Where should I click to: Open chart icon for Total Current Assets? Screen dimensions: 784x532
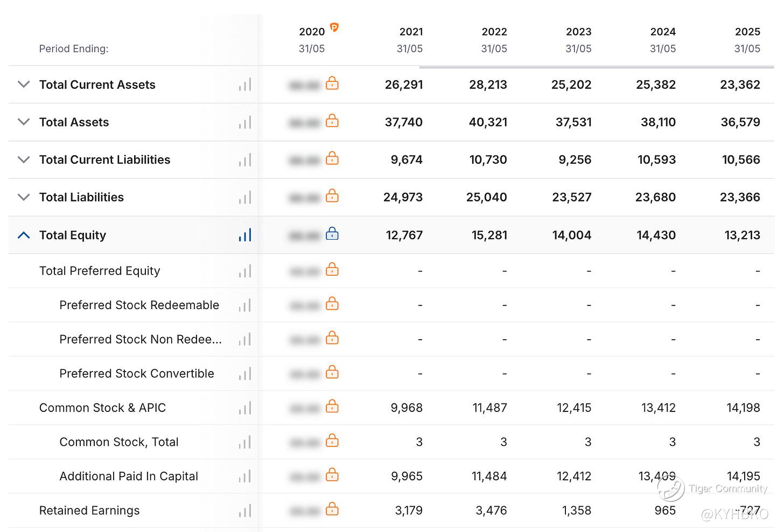[x=245, y=85]
